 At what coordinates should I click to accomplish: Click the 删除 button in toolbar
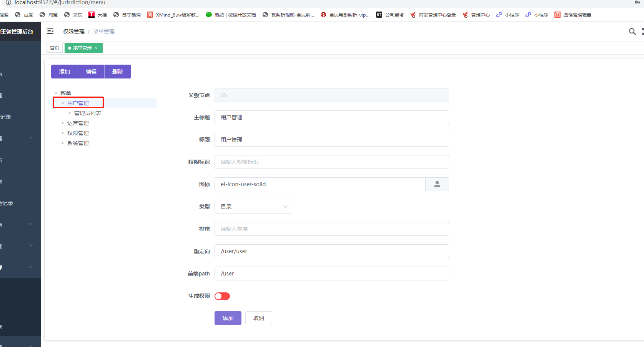(x=118, y=72)
